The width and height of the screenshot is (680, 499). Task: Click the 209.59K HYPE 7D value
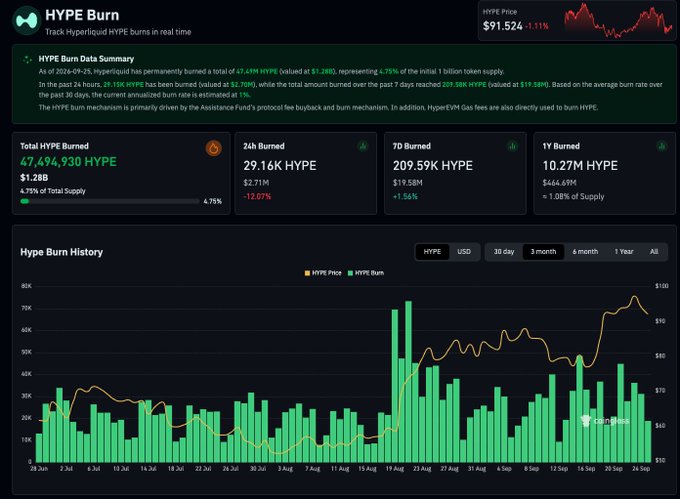[x=433, y=166]
